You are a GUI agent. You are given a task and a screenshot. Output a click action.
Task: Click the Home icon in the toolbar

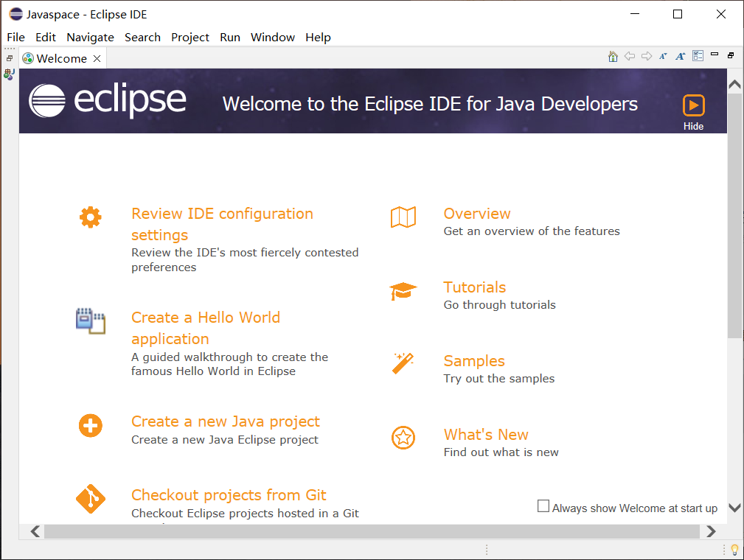612,55
